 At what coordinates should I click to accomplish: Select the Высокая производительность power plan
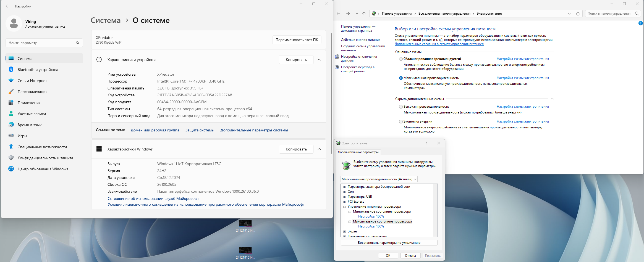pyautogui.click(x=401, y=107)
